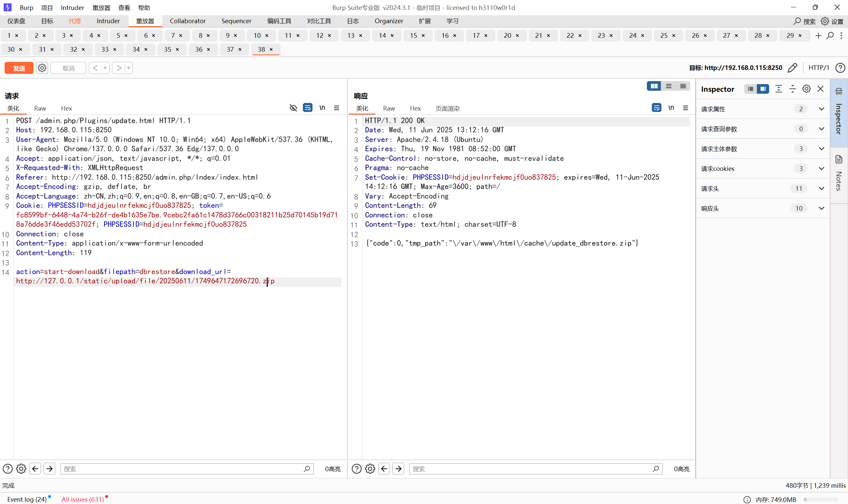
Task: Open All issues (631)
Action: [x=83, y=499]
